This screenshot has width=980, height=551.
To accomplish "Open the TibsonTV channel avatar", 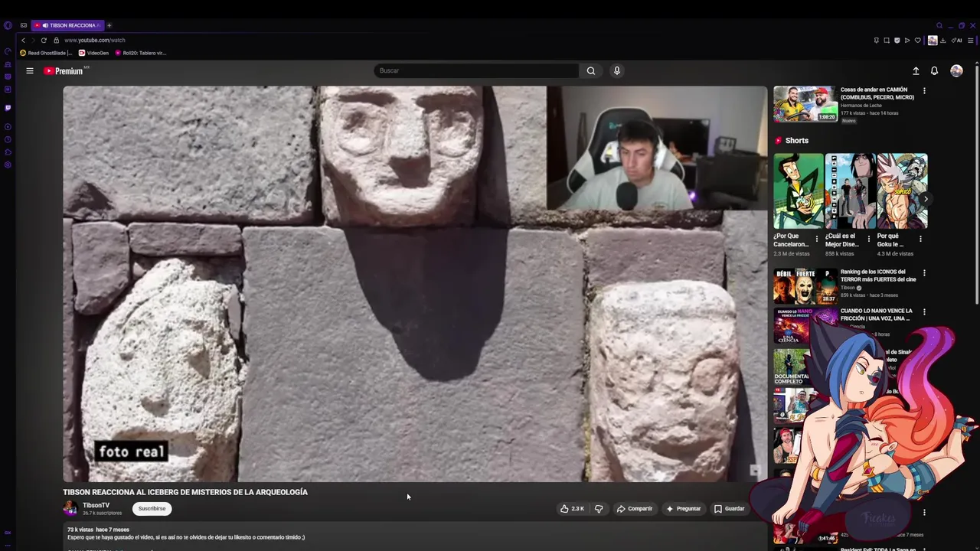I will (70, 508).
